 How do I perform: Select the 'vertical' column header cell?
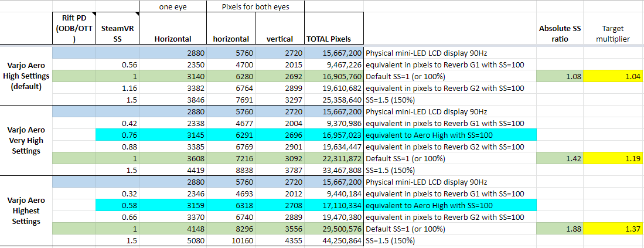[280, 28]
